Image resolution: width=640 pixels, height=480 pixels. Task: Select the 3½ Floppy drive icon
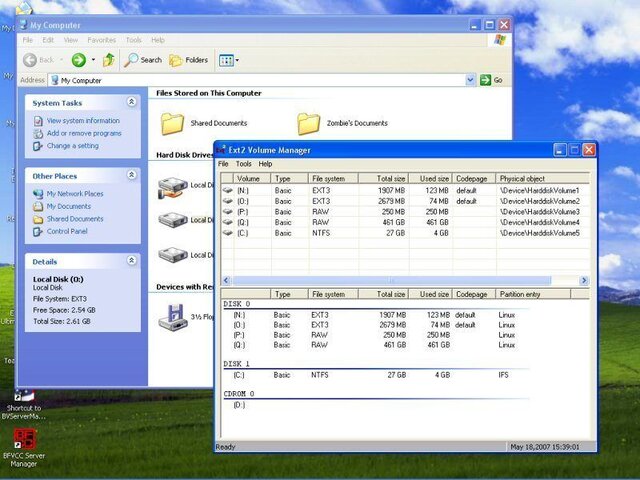[173, 317]
